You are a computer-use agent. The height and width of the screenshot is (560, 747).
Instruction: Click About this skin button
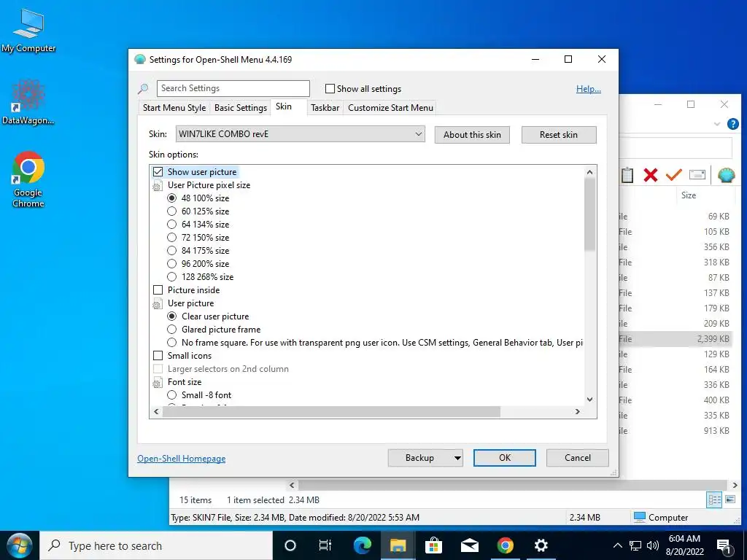click(472, 135)
